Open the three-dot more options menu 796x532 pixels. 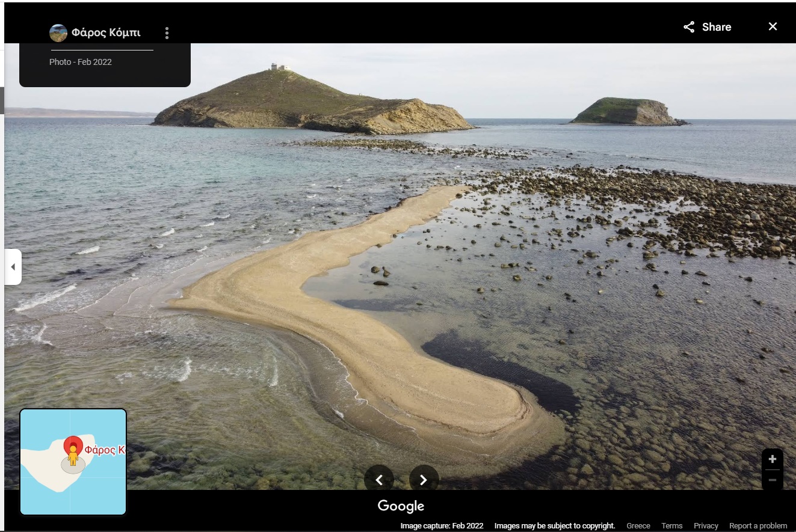pos(167,33)
